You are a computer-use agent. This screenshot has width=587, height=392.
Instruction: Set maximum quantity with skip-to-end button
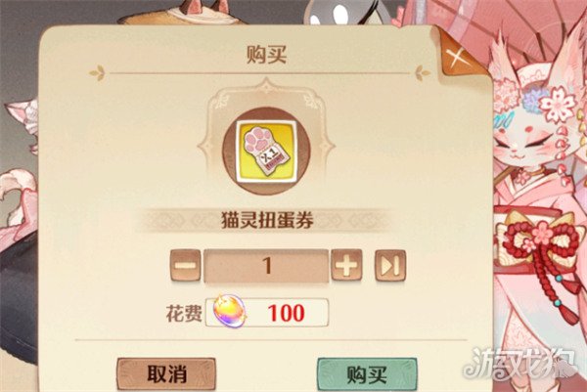pos(390,265)
